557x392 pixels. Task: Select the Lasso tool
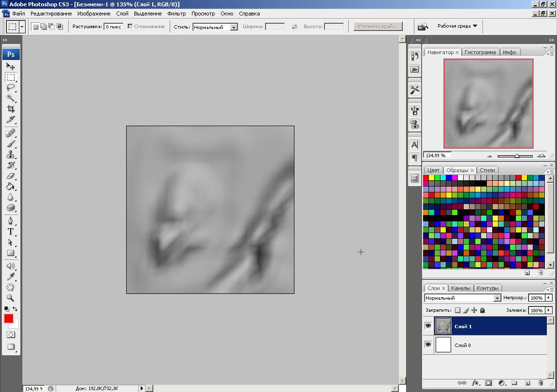[x=11, y=87]
